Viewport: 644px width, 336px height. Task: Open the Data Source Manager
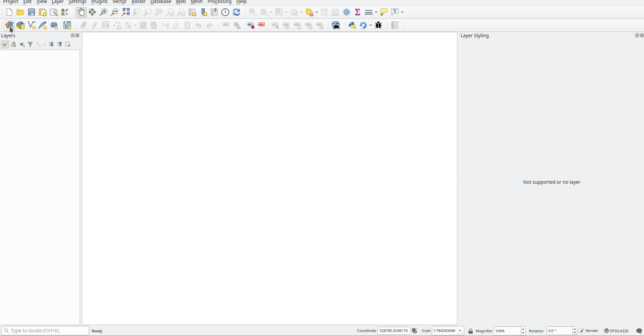click(9, 25)
